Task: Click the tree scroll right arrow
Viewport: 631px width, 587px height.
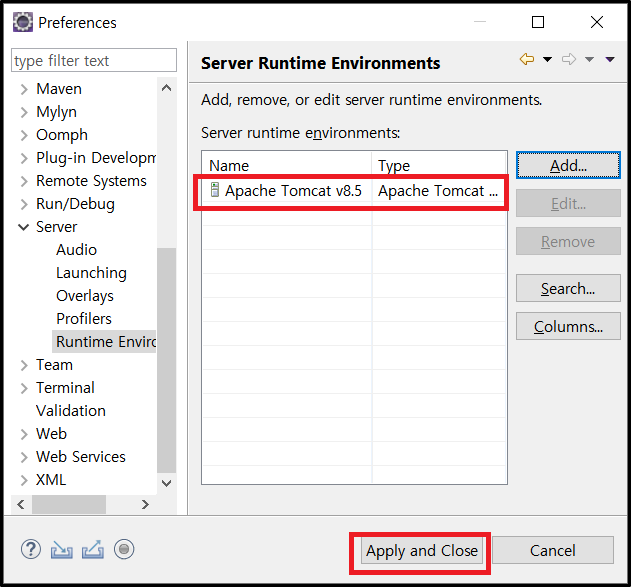Action: point(145,504)
